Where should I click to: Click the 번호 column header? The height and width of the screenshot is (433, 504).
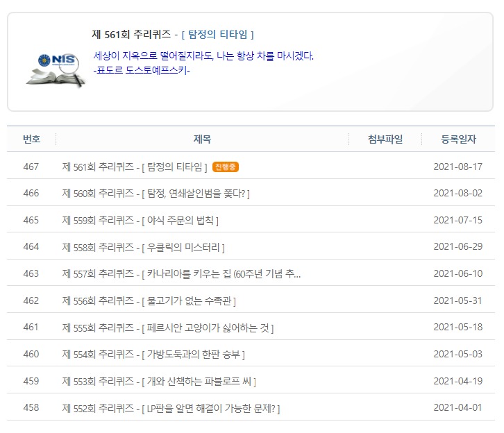(x=31, y=139)
